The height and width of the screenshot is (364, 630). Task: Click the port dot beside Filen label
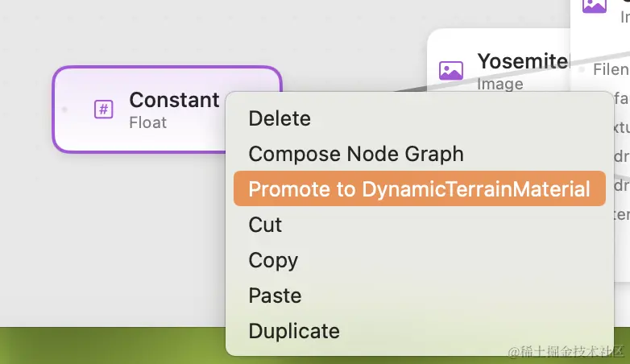(x=582, y=70)
